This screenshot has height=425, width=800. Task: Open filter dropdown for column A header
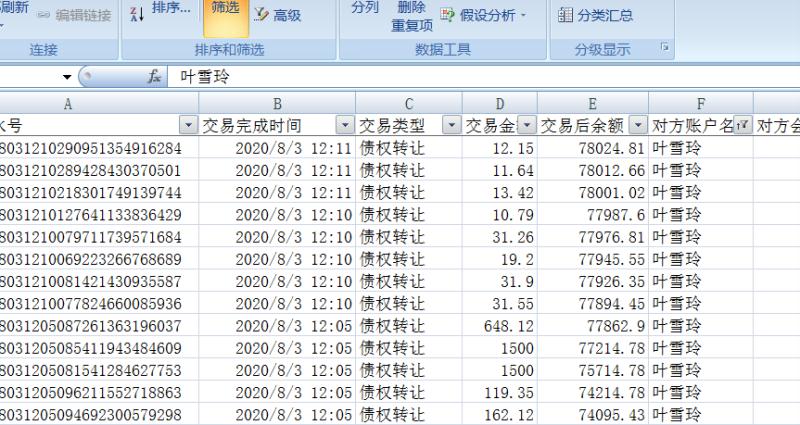188,124
